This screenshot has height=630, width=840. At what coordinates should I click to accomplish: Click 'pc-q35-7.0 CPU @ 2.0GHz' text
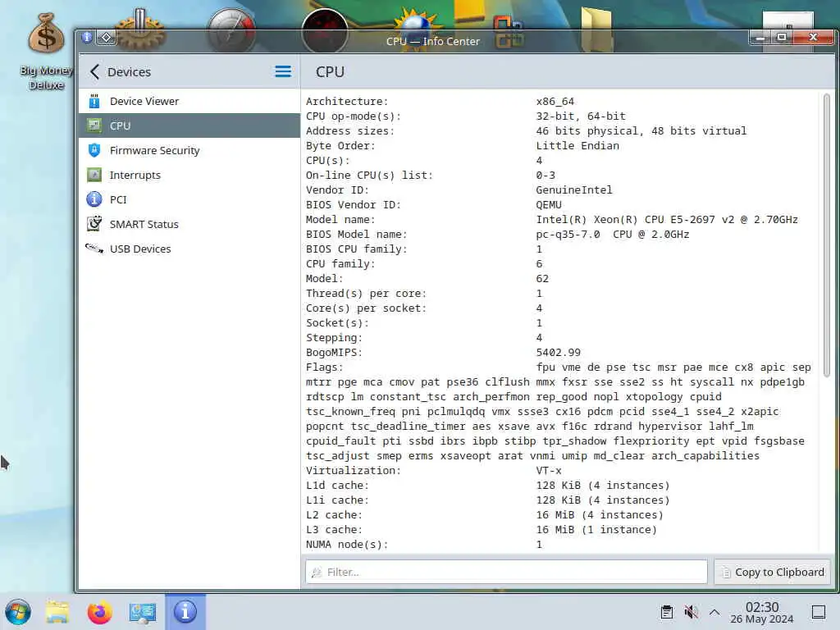[x=612, y=234]
